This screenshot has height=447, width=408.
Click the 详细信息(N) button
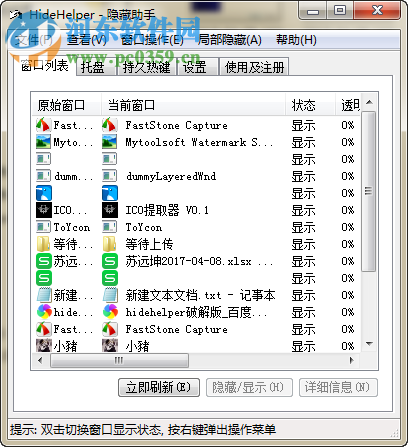[338, 387]
